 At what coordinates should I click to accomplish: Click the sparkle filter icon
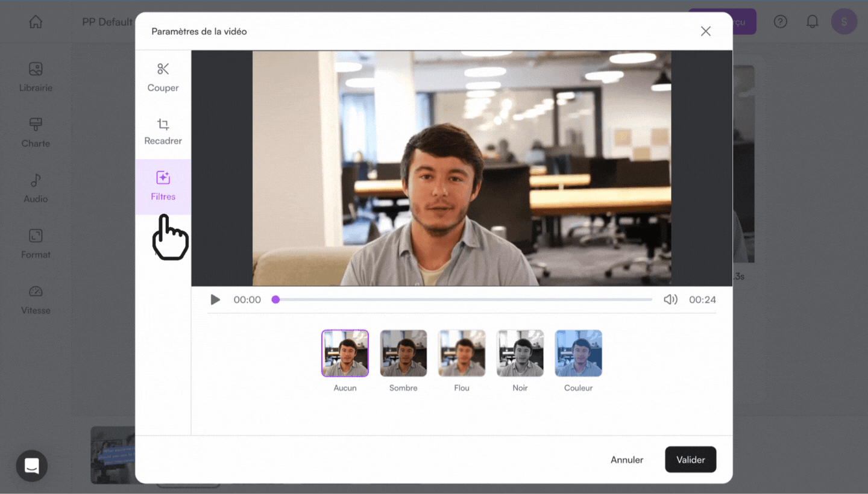(163, 178)
